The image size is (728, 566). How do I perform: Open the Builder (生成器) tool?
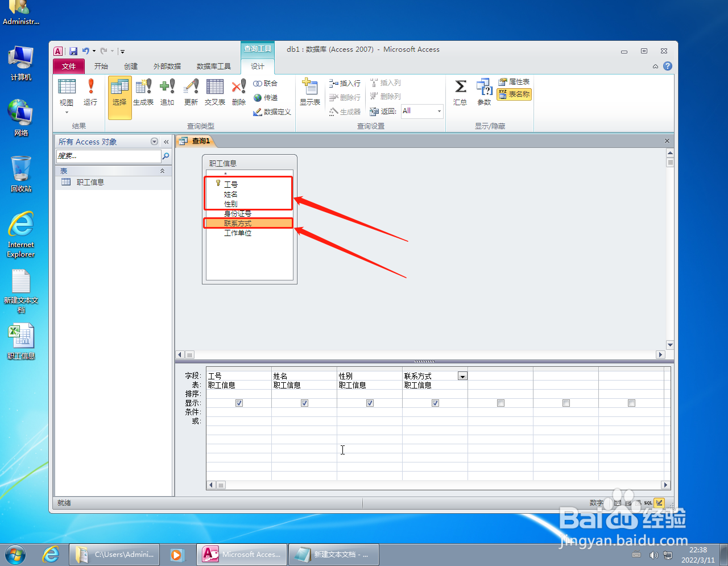point(345,111)
